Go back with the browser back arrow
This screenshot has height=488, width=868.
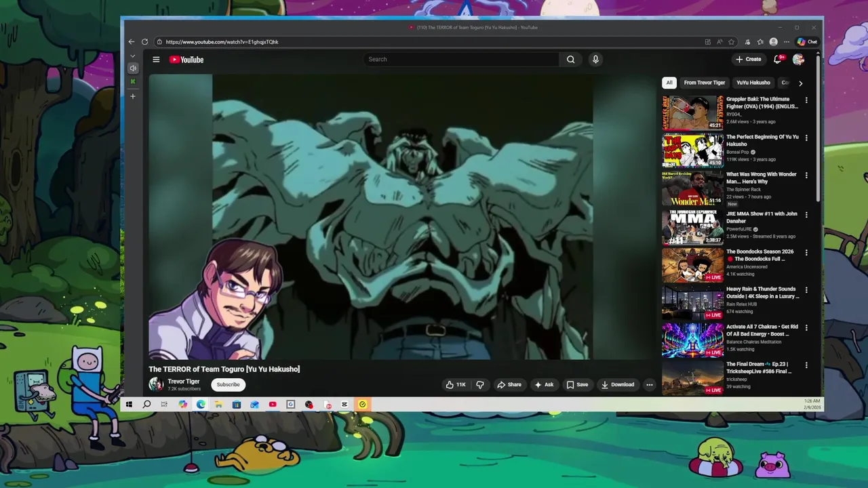[x=132, y=42]
